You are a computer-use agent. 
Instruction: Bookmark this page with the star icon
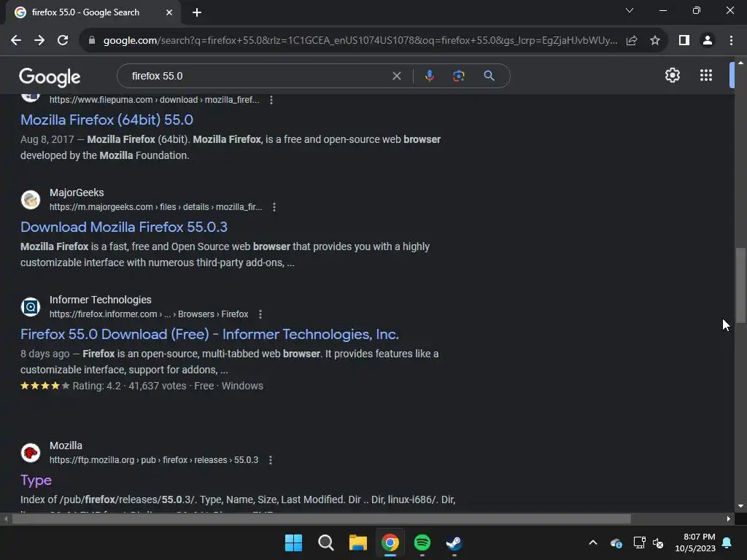point(655,41)
